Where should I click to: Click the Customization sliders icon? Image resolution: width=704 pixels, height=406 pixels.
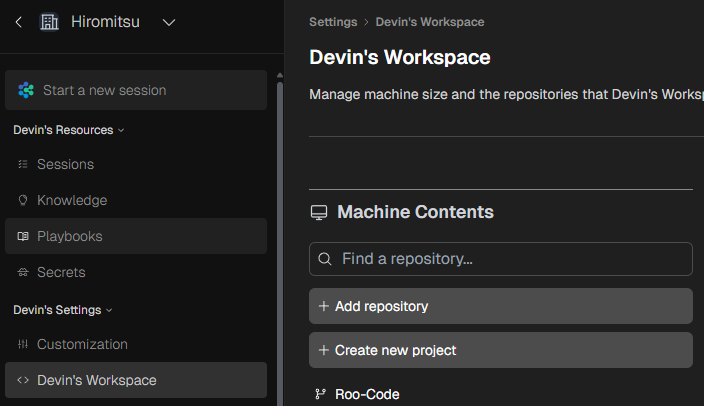(x=23, y=344)
